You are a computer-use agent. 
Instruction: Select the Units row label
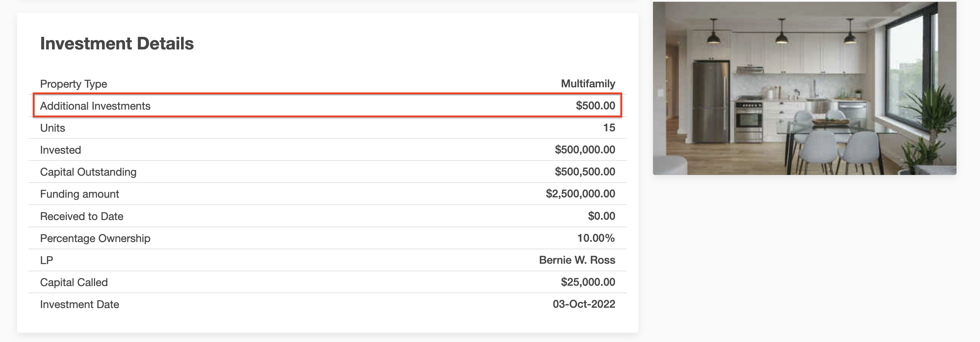(52, 128)
